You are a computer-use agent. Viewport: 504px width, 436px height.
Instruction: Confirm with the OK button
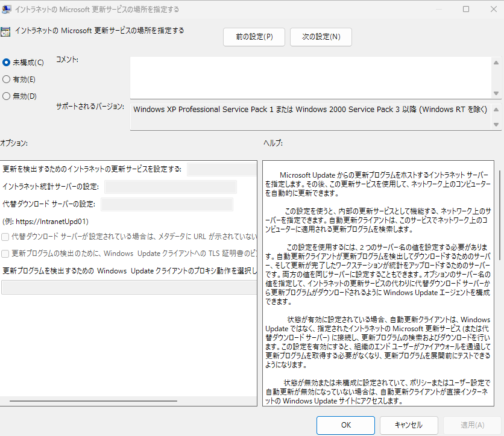[345, 425]
